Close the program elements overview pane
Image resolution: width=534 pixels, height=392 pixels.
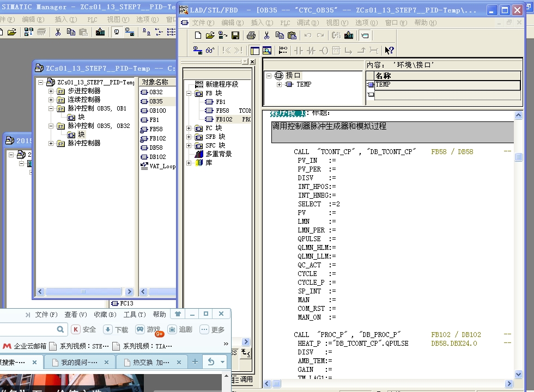(252, 62)
